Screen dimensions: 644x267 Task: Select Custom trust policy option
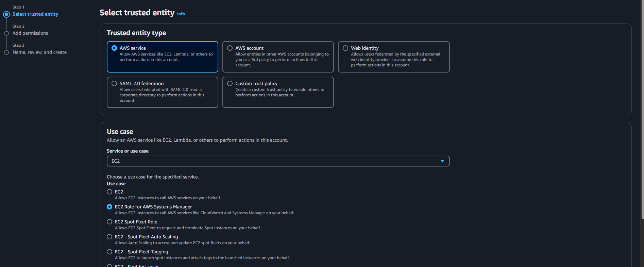278,92
